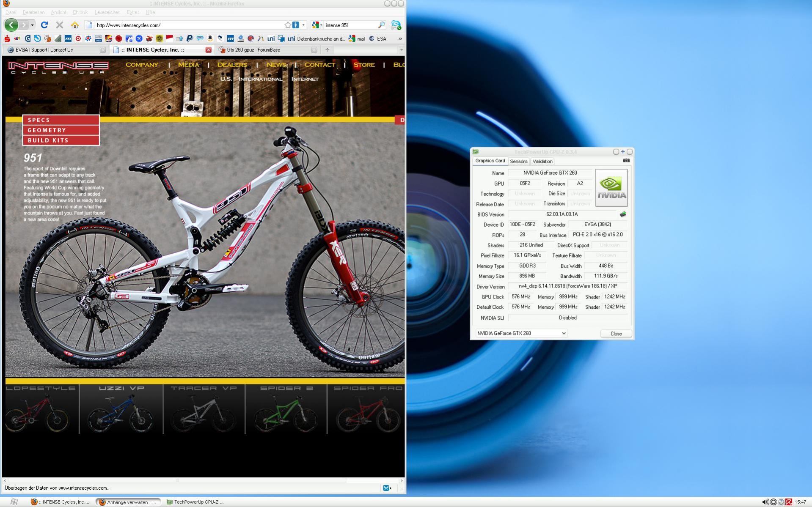Open the BUILD KITS section
812x507 pixels.
pos(61,140)
